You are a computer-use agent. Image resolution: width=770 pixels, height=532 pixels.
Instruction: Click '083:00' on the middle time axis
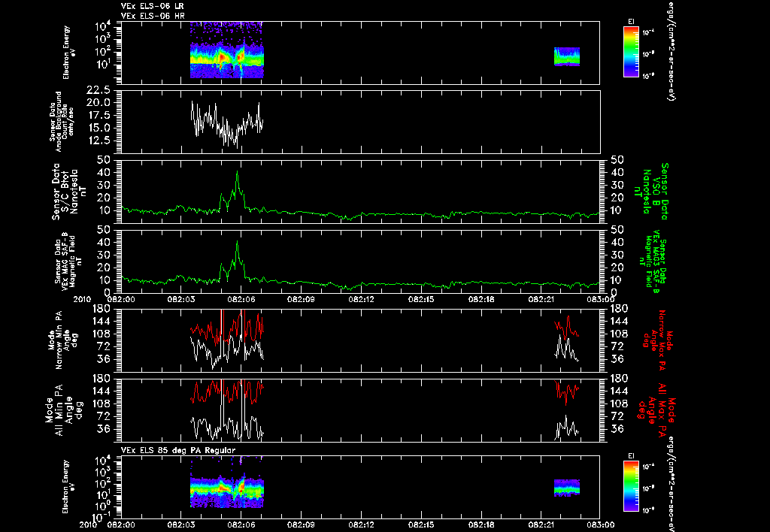pos(599,299)
